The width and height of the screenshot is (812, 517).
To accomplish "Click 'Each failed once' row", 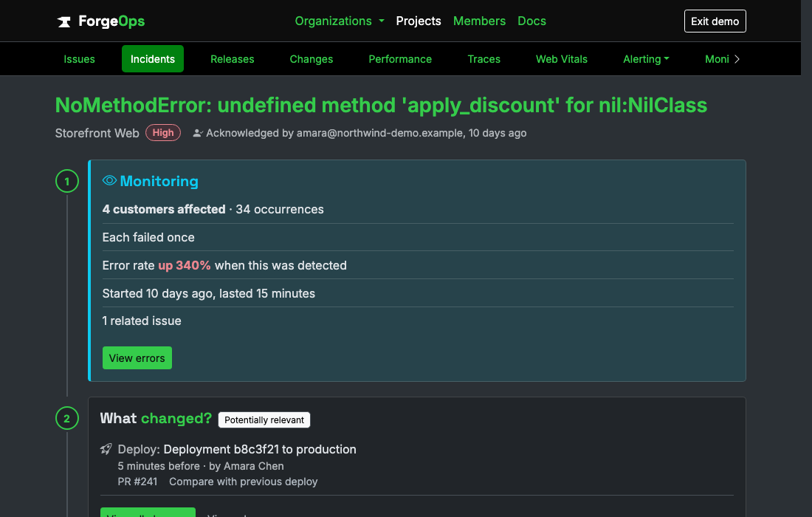I will click(x=418, y=237).
